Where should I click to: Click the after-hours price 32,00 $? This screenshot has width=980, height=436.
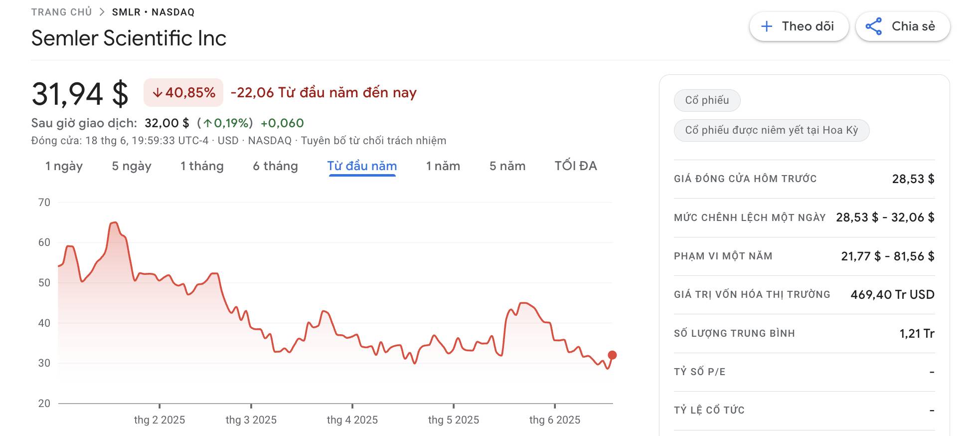point(167,123)
